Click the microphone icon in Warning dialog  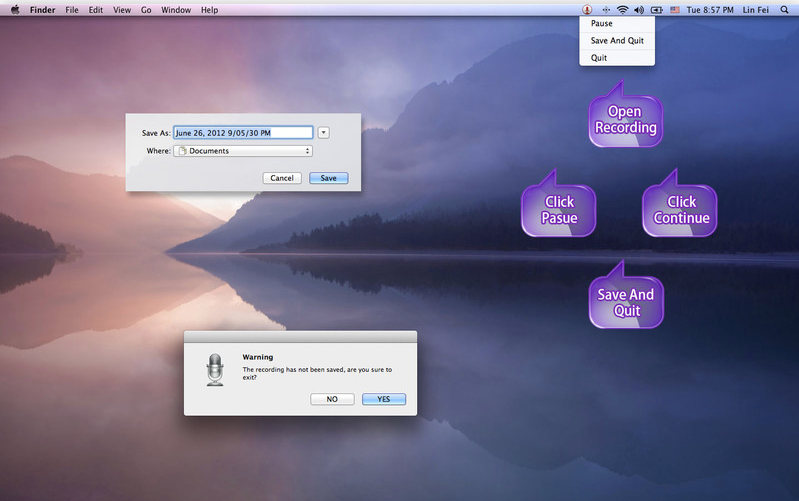tap(215, 369)
